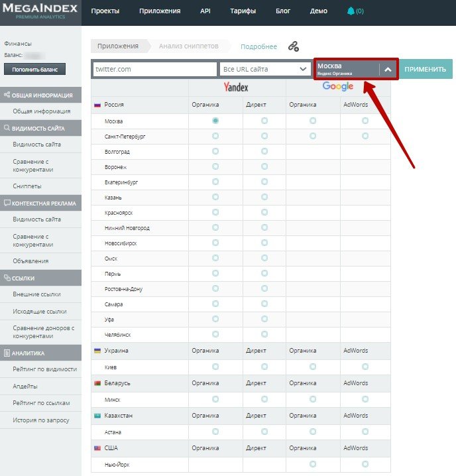This screenshot has width=456, height=476.
Task: Open the Тарифы menu item
Action: (x=243, y=11)
